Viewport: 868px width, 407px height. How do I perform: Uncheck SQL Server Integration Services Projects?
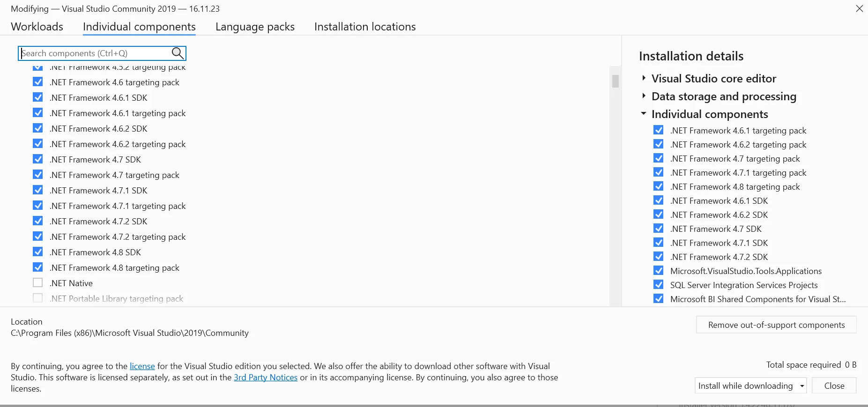(659, 285)
